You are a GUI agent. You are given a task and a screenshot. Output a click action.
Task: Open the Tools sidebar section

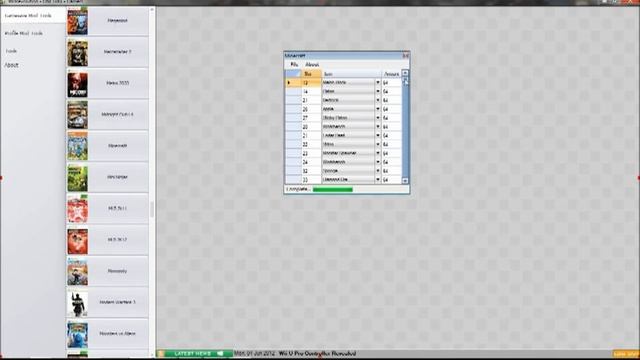(11, 51)
